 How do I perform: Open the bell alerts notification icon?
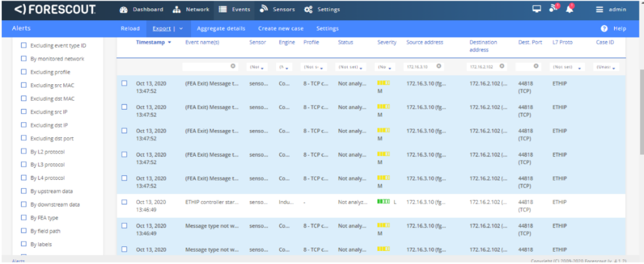570,8
